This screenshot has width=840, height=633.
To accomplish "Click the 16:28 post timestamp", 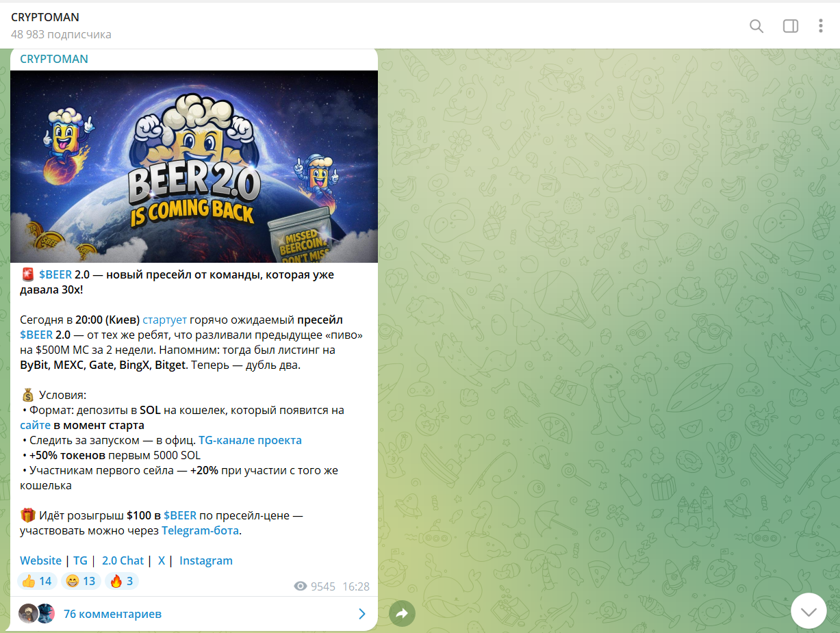I will click(356, 586).
